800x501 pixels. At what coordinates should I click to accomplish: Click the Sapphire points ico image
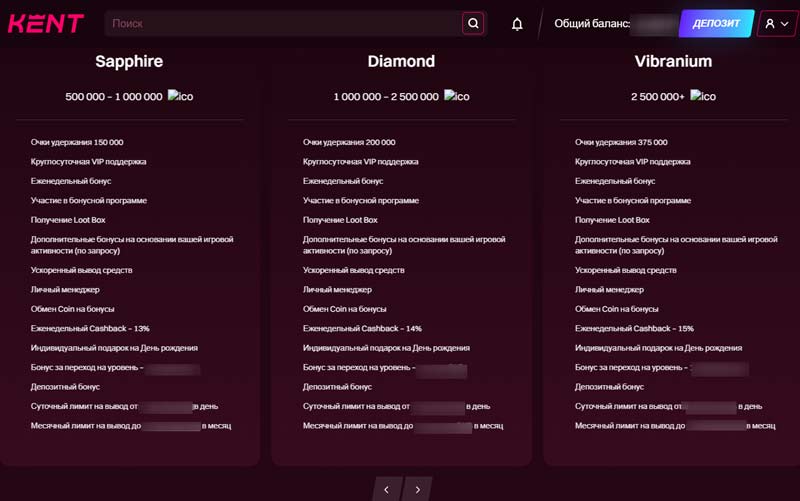180,96
